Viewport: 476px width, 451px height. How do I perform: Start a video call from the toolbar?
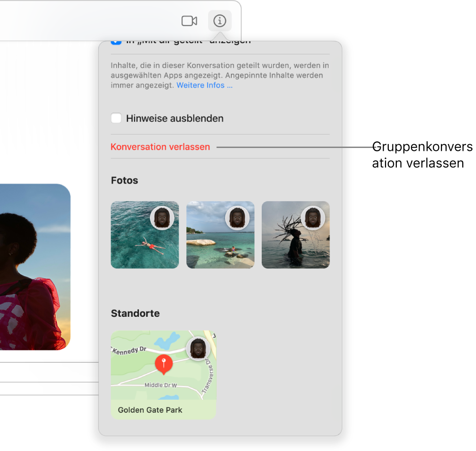tap(190, 21)
